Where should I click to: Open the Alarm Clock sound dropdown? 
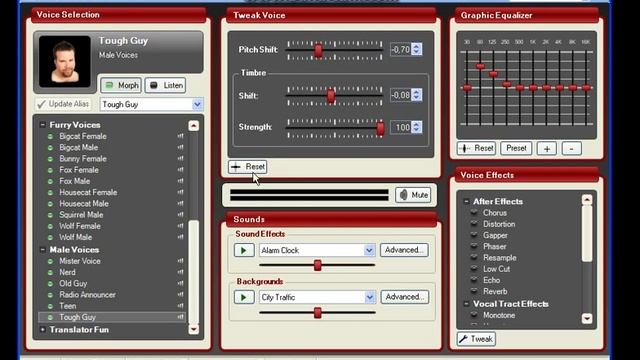pyautogui.click(x=369, y=250)
